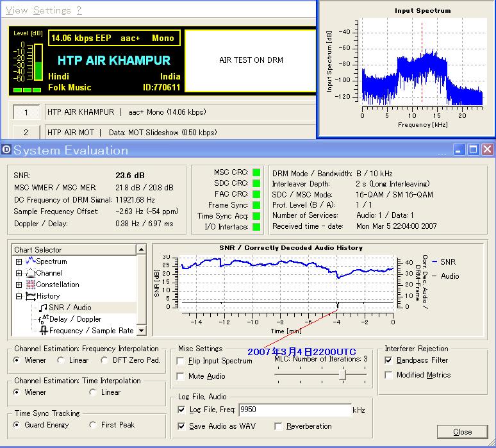
Task: Expand the Channel tree node
Action: pyautogui.click(x=19, y=273)
